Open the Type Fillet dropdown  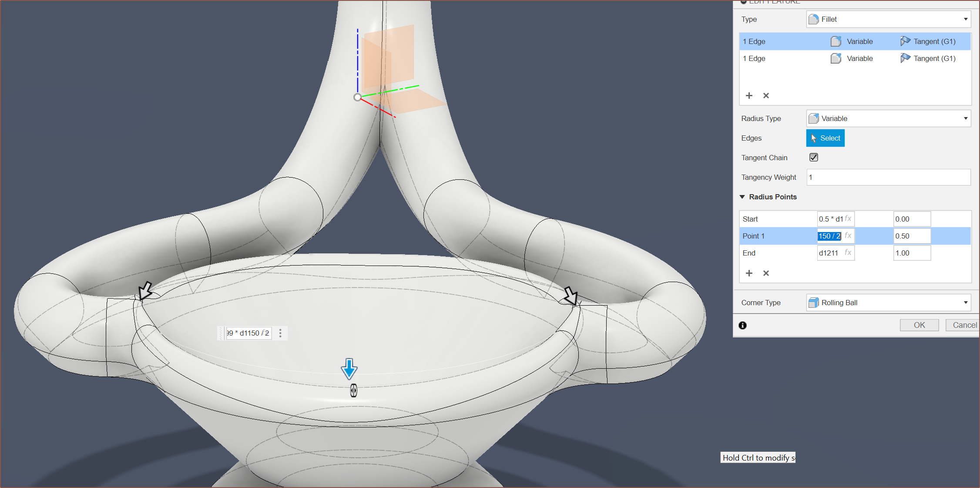coord(888,19)
